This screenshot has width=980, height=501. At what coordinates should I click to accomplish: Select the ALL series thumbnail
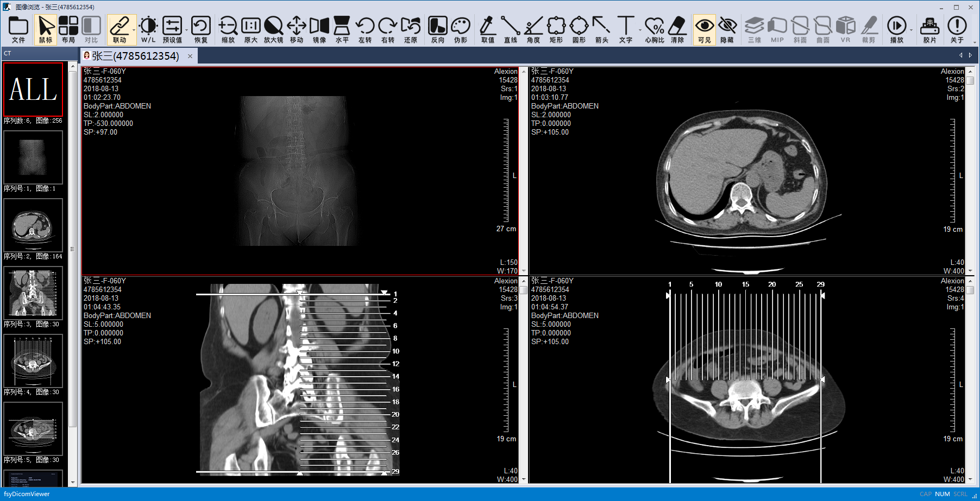click(x=33, y=90)
